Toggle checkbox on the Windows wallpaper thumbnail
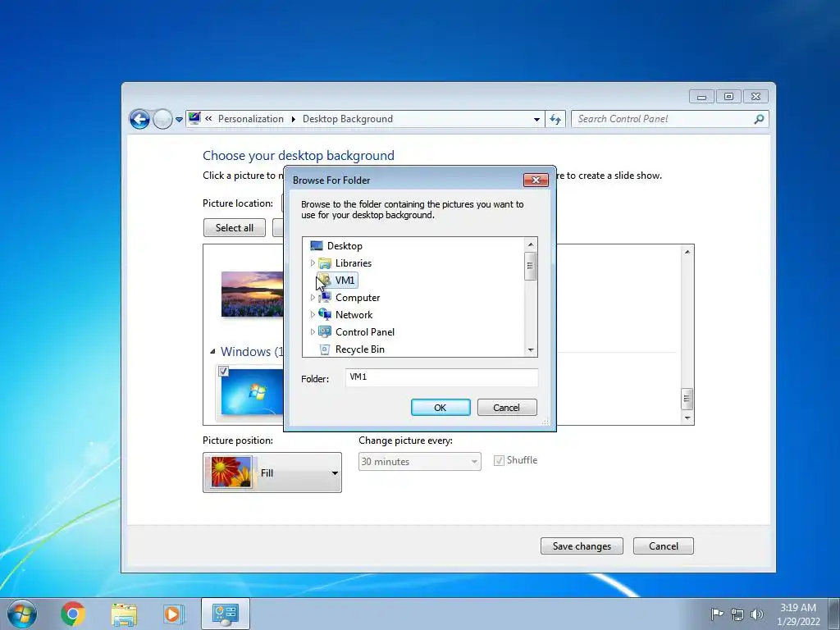This screenshot has height=630, width=840. click(x=223, y=372)
